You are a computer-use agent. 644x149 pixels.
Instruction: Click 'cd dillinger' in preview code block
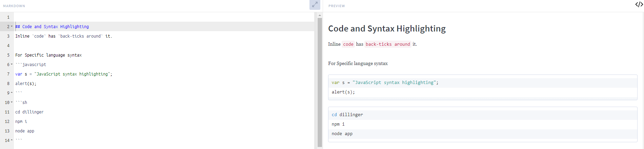(347, 114)
